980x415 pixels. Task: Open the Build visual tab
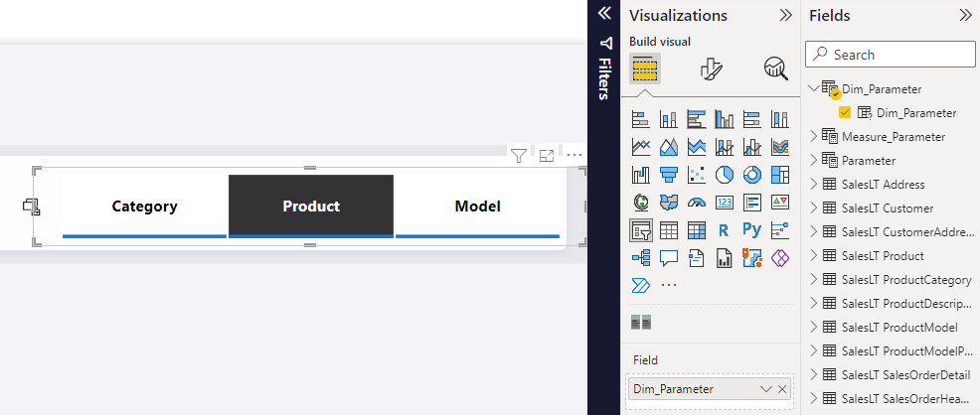pyautogui.click(x=645, y=69)
